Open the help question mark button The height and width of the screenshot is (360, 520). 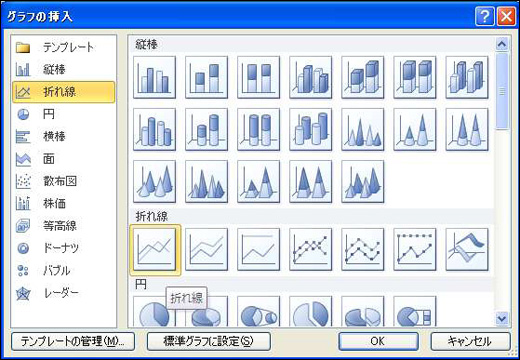point(485,16)
